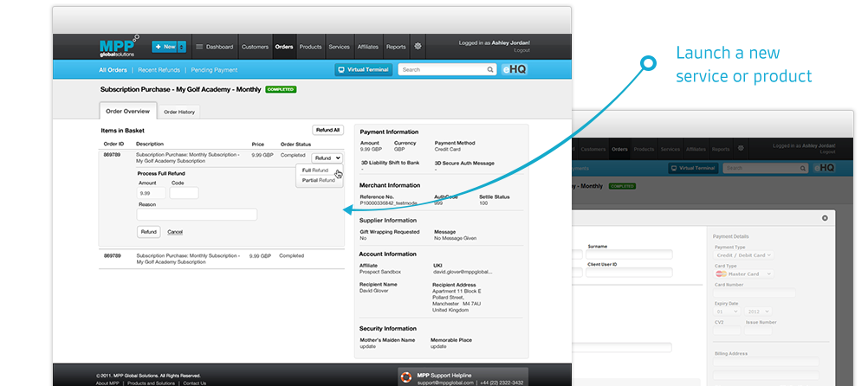Click the MPP Global Solutions logo
Screen dimensions: 868x386
coord(119,47)
